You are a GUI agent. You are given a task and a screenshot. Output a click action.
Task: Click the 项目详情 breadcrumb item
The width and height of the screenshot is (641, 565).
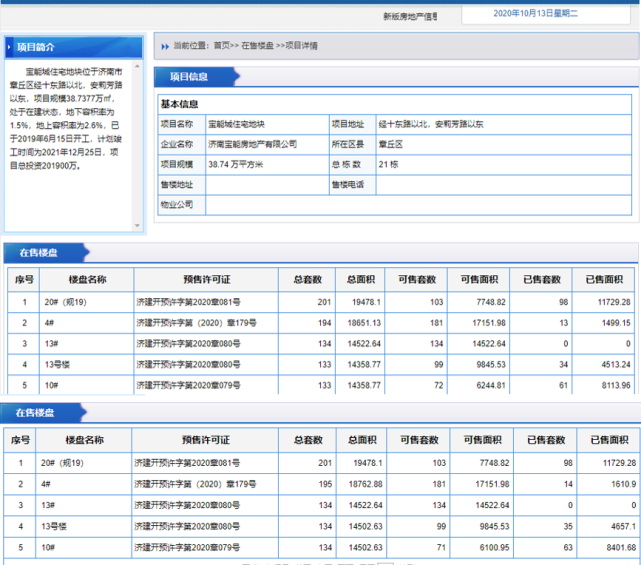pos(301,46)
